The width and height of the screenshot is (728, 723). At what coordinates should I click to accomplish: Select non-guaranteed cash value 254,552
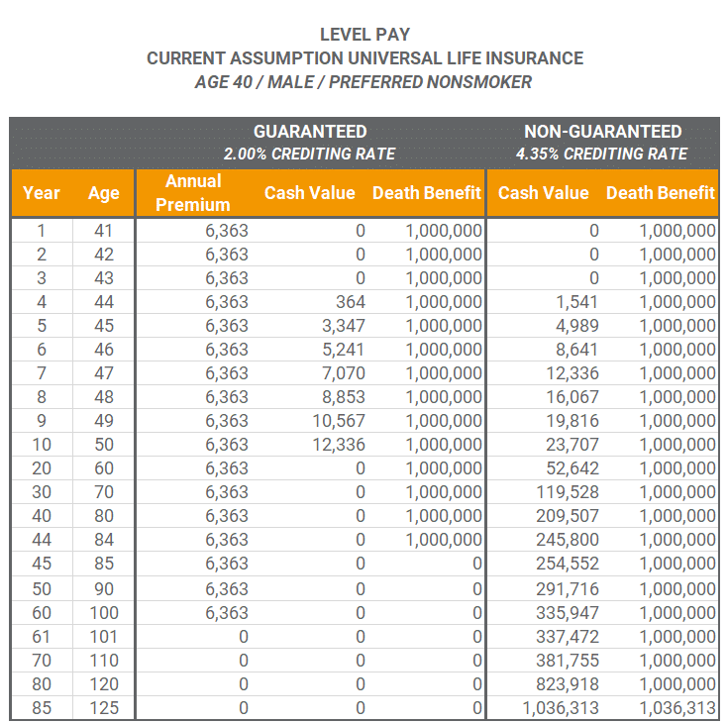[x=568, y=564]
